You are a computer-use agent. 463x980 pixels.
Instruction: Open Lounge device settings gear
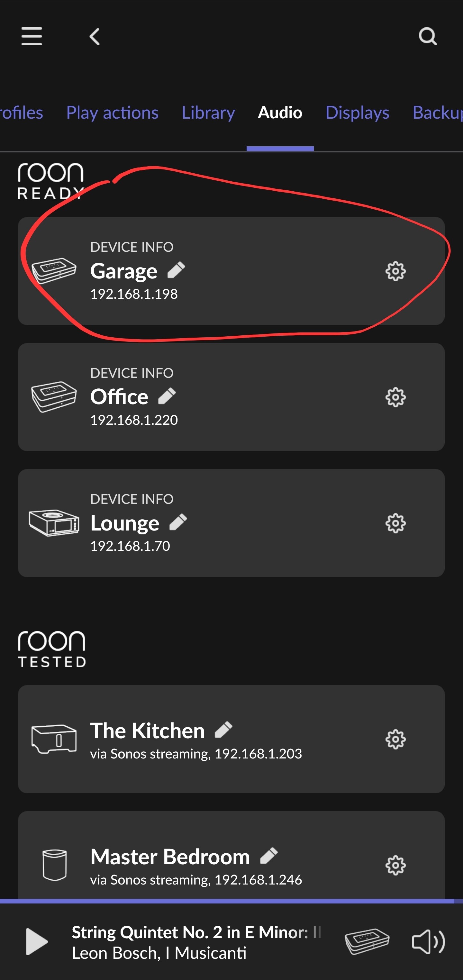(x=395, y=523)
